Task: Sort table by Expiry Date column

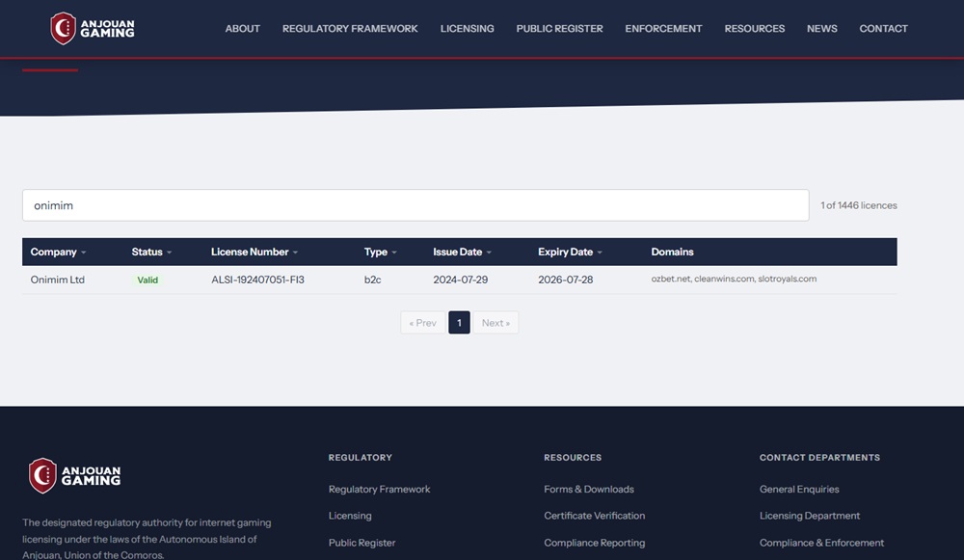Action: 570,252
